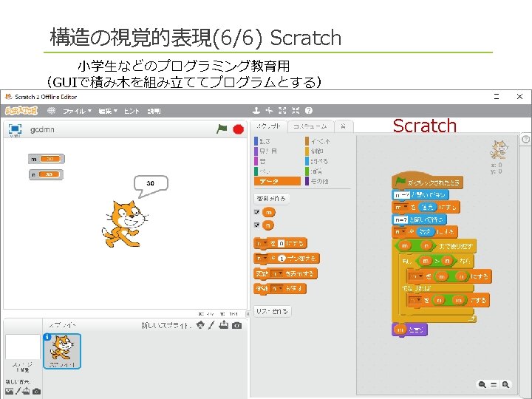Click the n variable monitor on the stage
This screenshot has width=532, height=399.
(x=46, y=174)
